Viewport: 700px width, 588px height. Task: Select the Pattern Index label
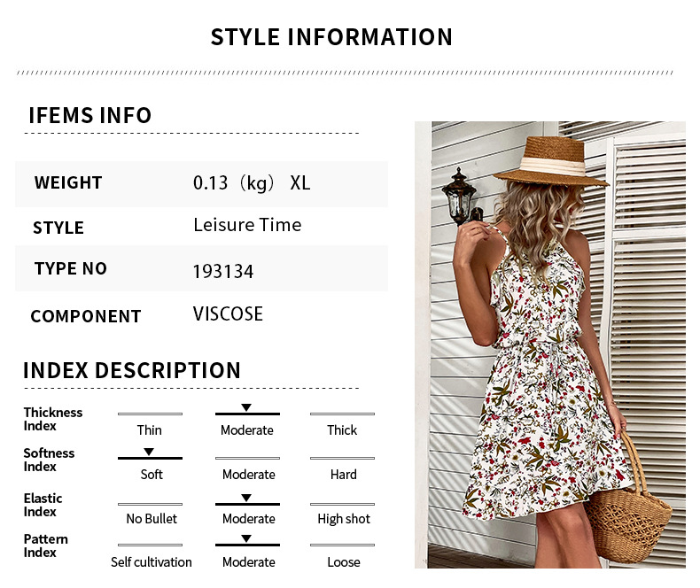45,545
